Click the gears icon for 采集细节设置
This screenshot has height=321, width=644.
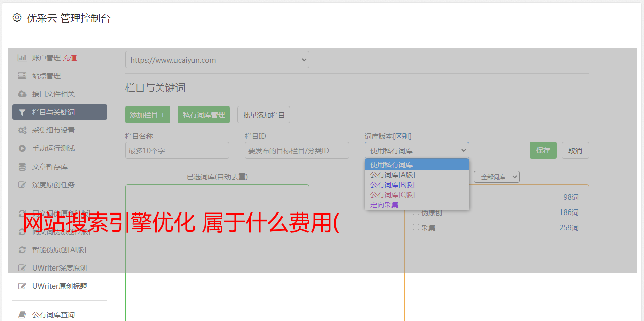pos(22,130)
